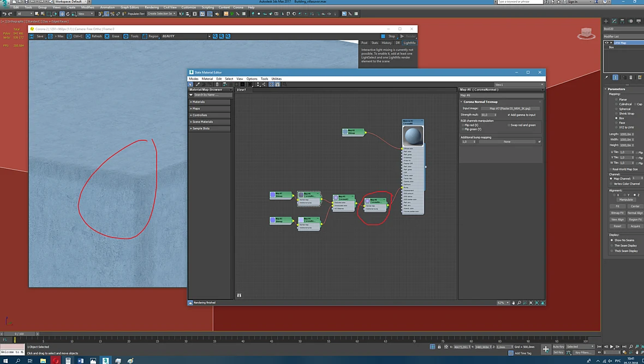Expand Scene Materials in browser
The image size is (644, 364).
coord(210,122)
